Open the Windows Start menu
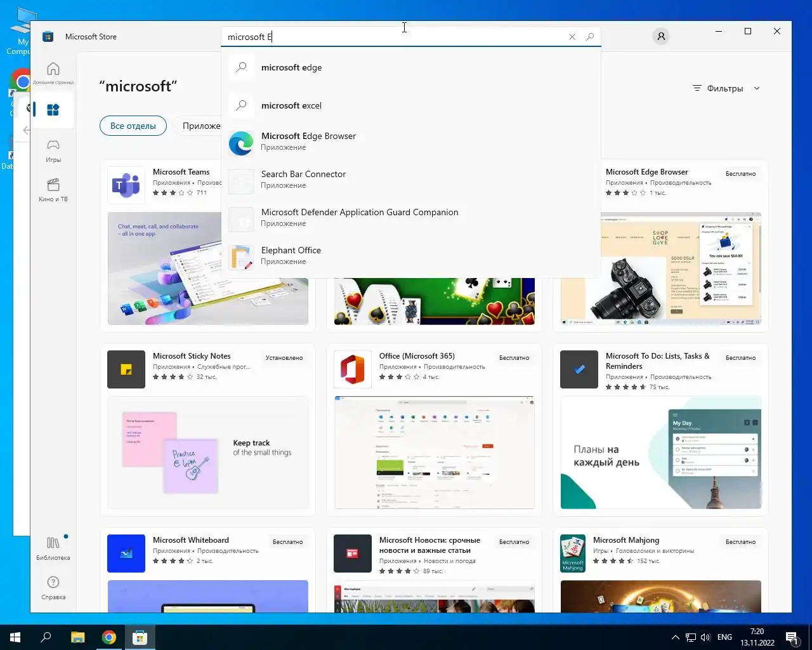 (x=15, y=637)
